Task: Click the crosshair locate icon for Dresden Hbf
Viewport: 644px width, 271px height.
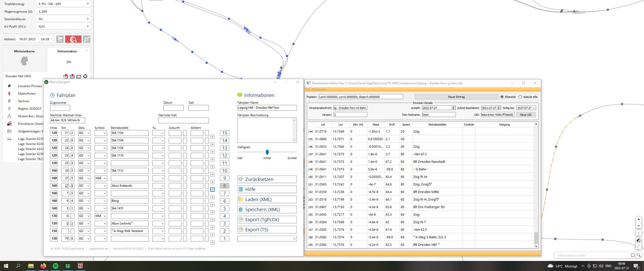Action: click(85, 76)
